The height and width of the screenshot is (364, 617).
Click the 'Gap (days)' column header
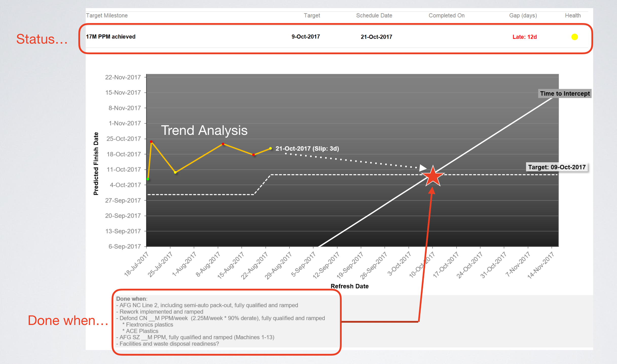click(x=523, y=15)
